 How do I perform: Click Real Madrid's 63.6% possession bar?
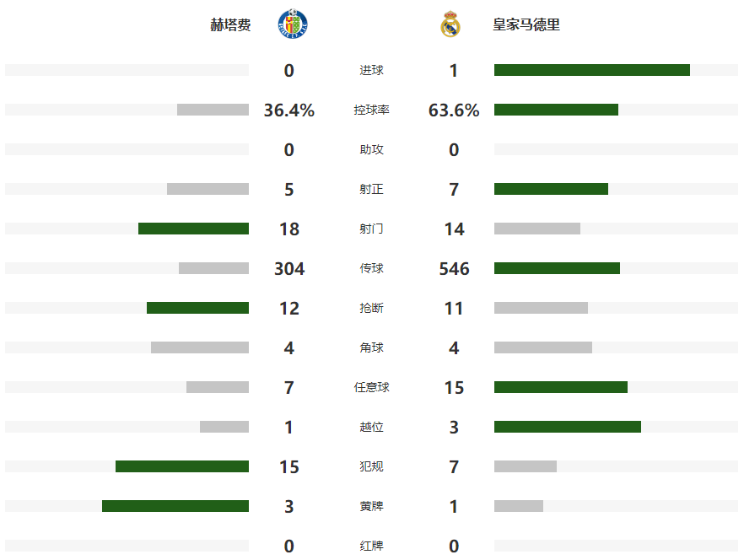[x=556, y=110]
